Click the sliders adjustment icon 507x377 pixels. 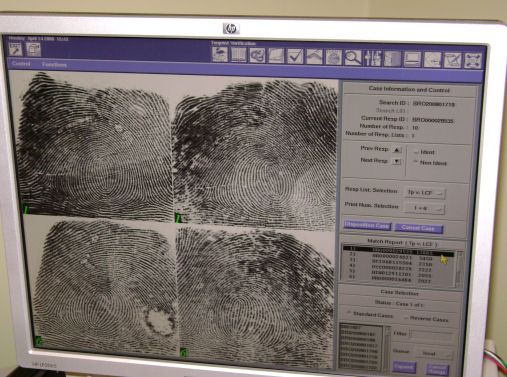[x=373, y=58]
